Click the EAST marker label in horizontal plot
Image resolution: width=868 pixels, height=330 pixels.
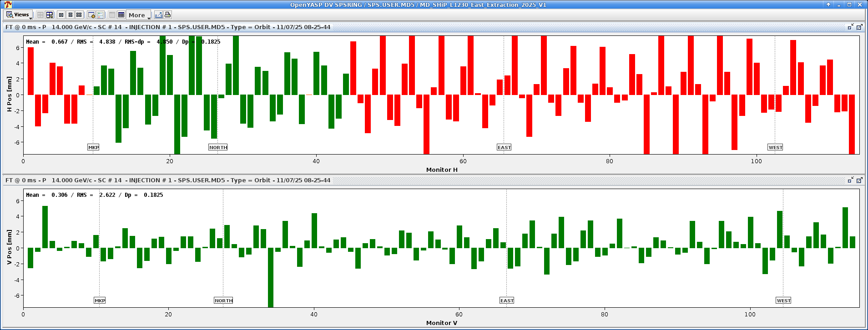[x=504, y=147]
